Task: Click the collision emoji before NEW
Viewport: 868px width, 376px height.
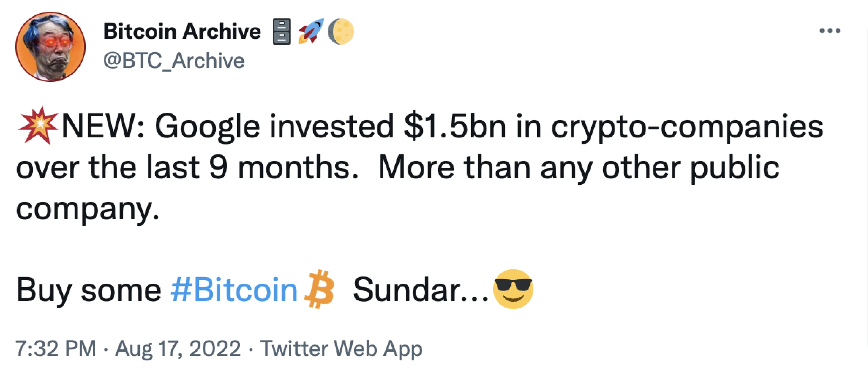Action: point(38,126)
